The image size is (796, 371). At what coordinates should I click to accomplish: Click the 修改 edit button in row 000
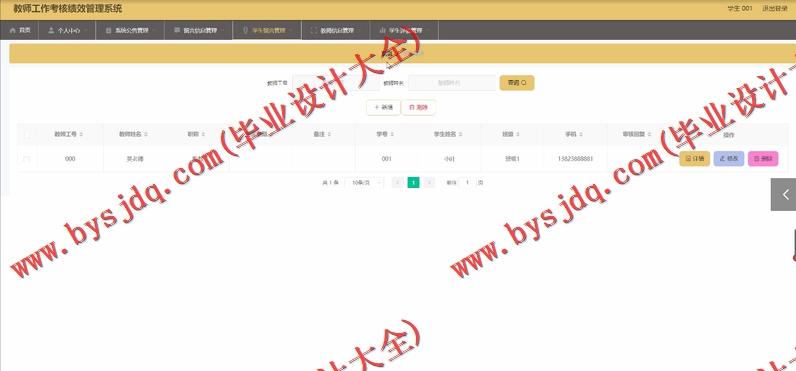tap(728, 159)
